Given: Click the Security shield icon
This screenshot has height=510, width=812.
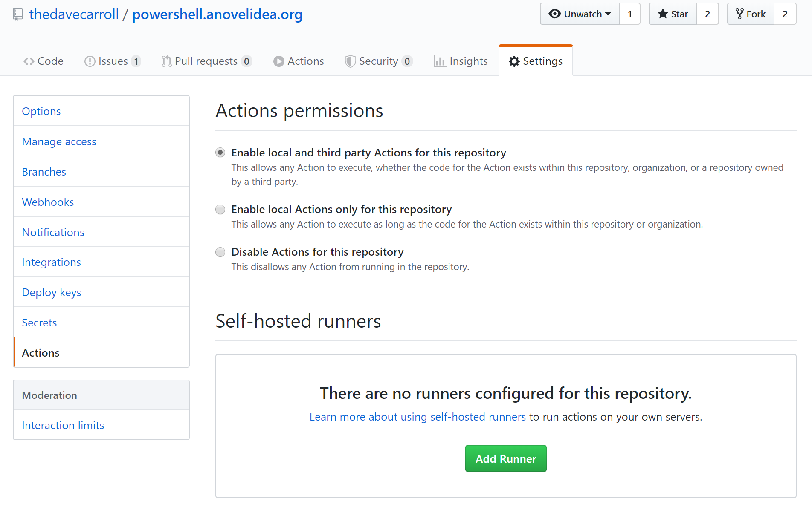Looking at the screenshot, I should (350, 61).
